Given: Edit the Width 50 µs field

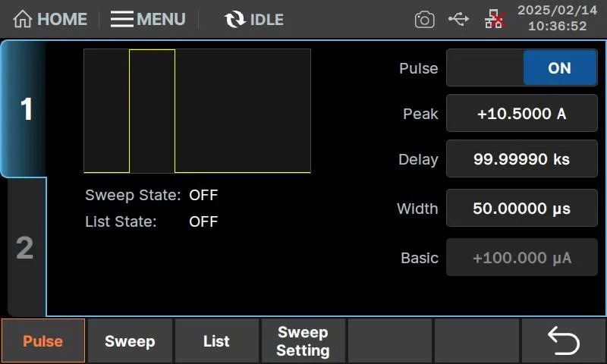Looking at the screenshot, I should tap(521, 209).
